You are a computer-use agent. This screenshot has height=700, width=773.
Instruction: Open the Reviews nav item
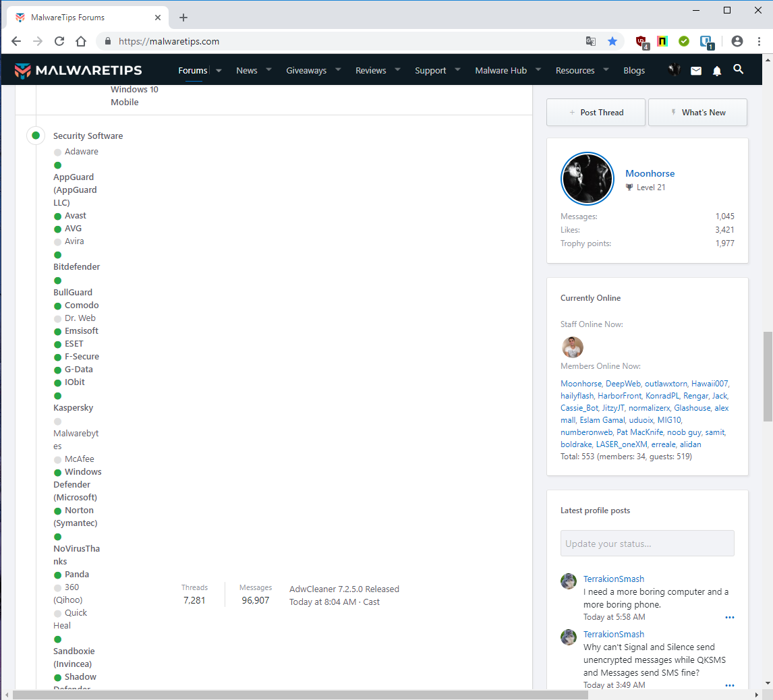(371, 71)
